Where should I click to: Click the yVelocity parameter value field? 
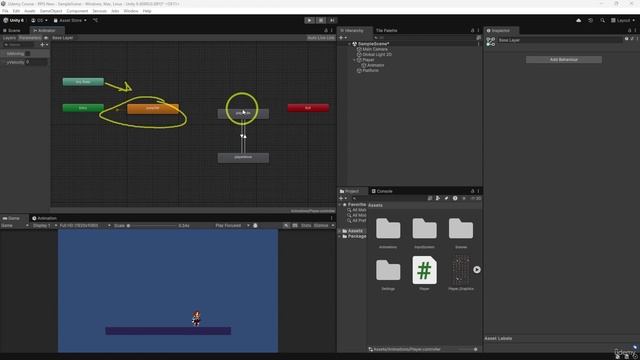point(36,62)
